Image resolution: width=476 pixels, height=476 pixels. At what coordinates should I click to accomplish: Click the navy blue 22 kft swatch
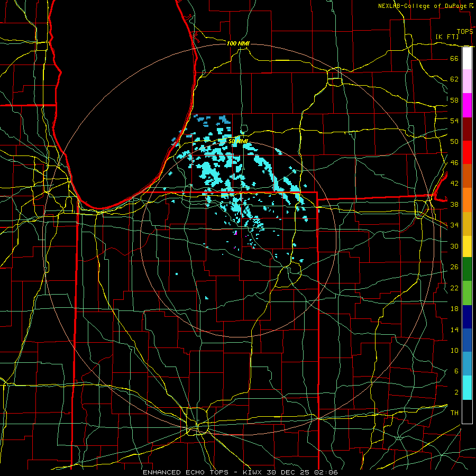click(467, 317)
